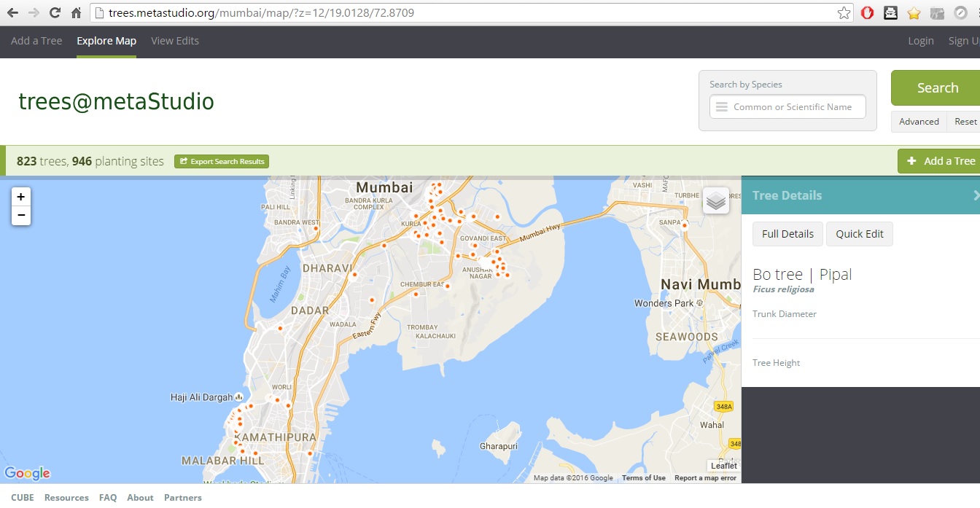Reset the search filters
This screenshot has height=508, width=980.
pyautogui.click(x=965, y=122)
